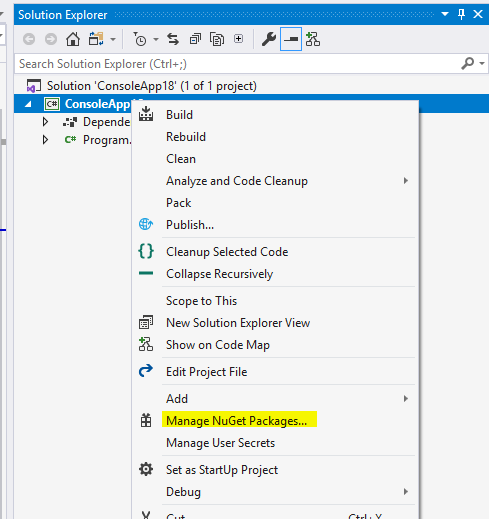Open New Solution Explorer View
Viewport: 489px width, 519px height.
pos(238,323)
